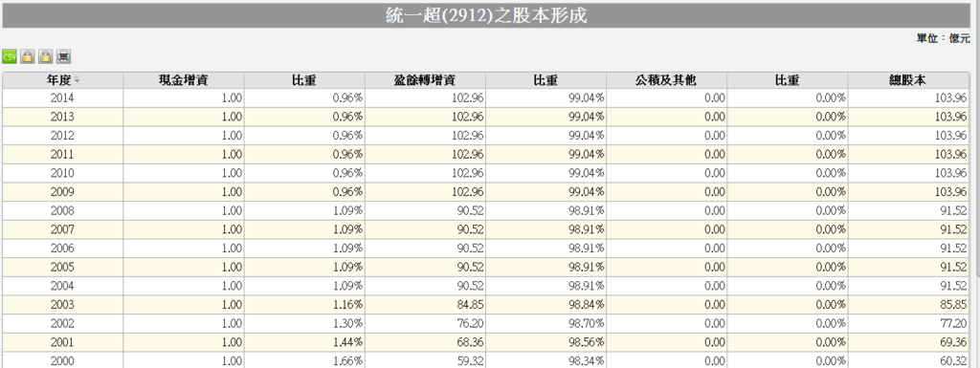Select the 2007 year cell
The width and height of the screenshot is (980, 368).
point(62,229)
